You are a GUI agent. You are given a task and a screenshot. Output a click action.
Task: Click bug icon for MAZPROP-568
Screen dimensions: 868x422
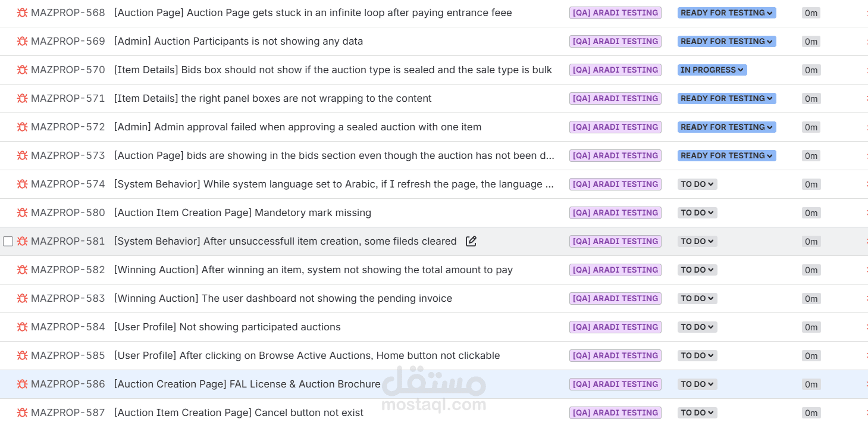point(23,12)
